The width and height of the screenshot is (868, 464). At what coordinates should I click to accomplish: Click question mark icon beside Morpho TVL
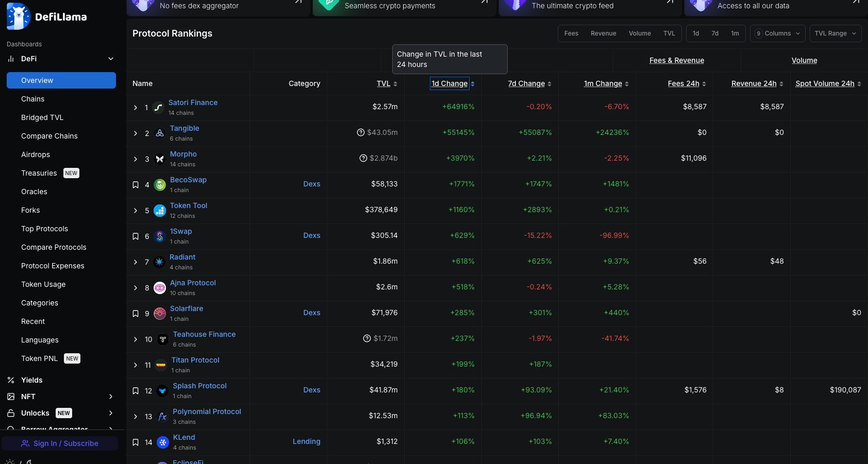pyautogui.click(x=363, y=158)
